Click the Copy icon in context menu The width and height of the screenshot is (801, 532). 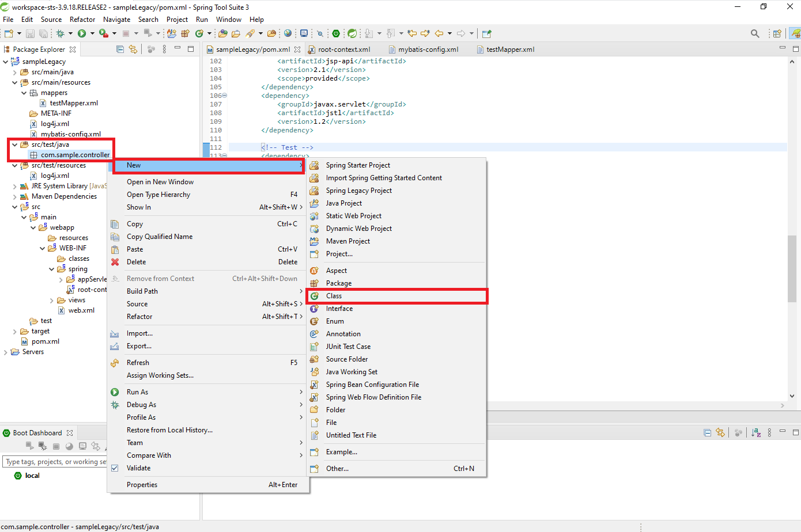[x=115, y=224]
